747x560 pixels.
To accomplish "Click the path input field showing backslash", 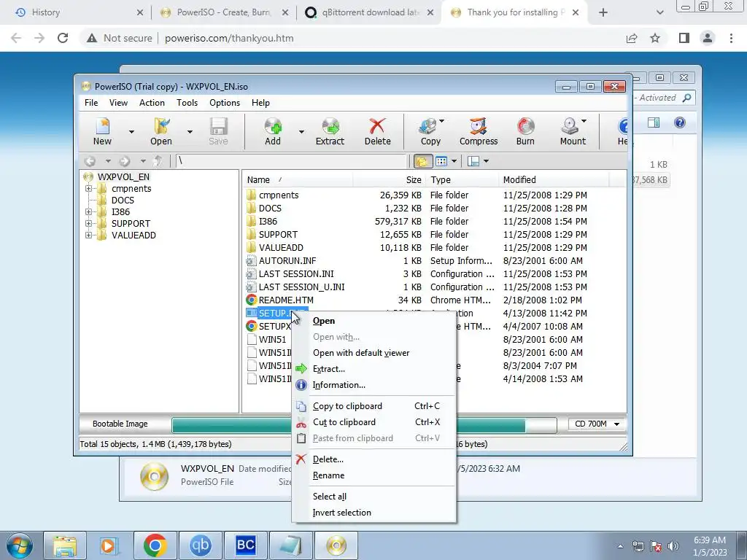I will [292, 161].
